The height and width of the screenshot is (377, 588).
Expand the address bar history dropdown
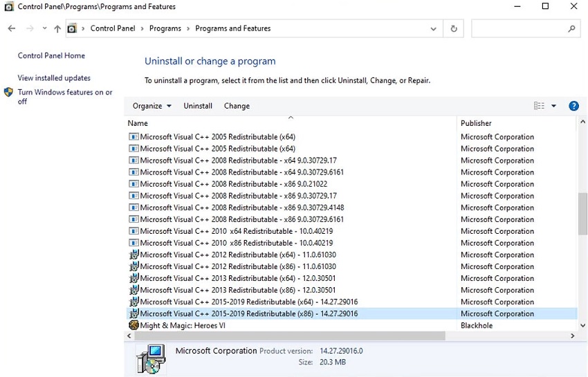tap(434, 28)
